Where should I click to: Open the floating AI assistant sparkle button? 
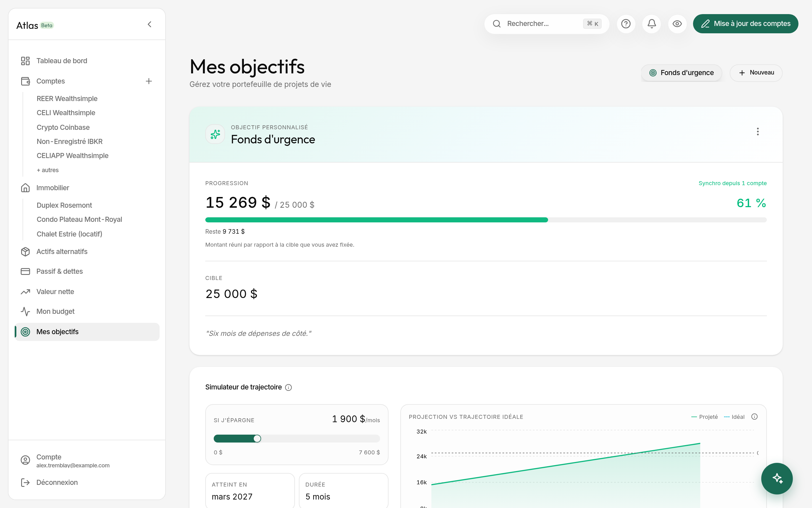coord(777,478)
